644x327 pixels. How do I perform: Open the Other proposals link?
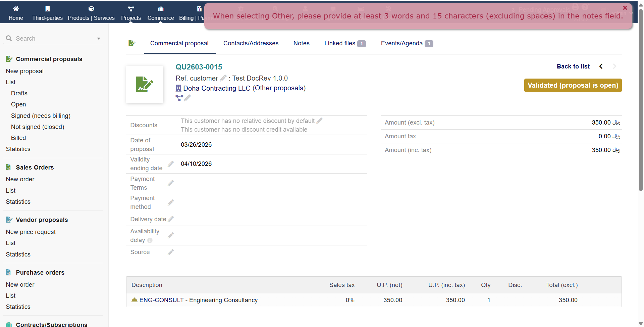pos(279,88)
